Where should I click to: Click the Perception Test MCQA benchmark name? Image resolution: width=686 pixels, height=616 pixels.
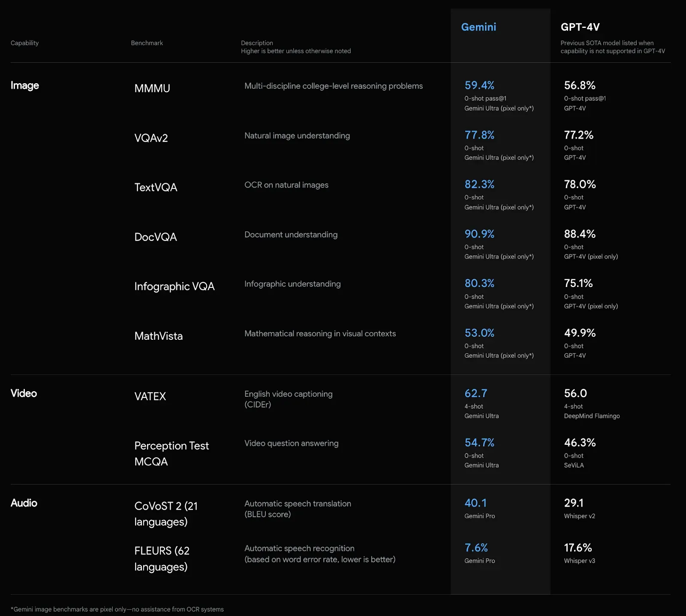(x=171, y=453)
